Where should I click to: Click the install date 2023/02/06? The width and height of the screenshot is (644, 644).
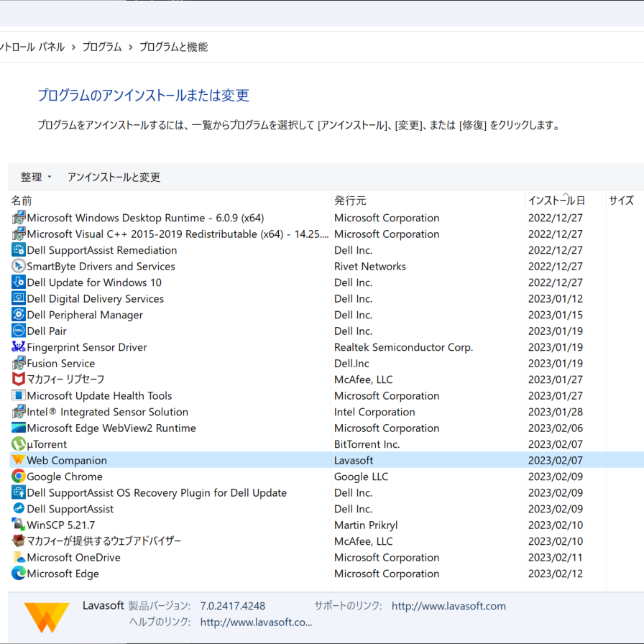[556, 428]
